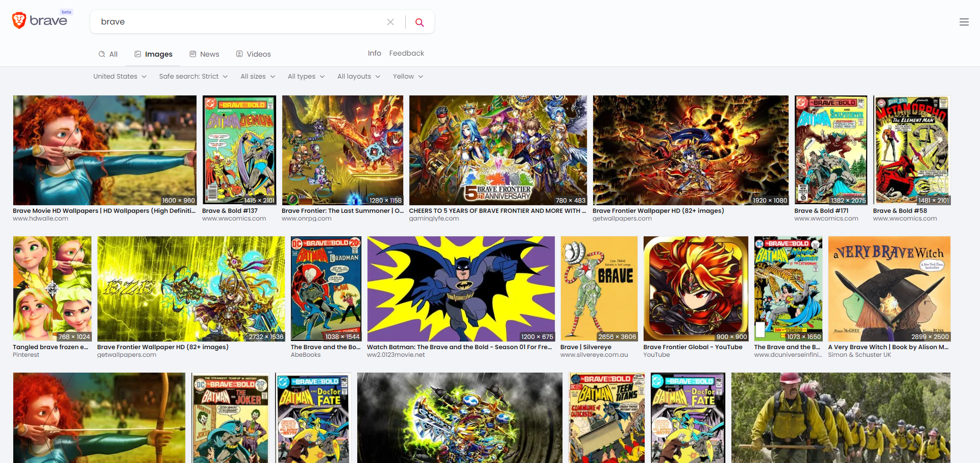Click the www.hdwalle.com source link
Viewport: 980px width, 463px height.
(40, 218)
